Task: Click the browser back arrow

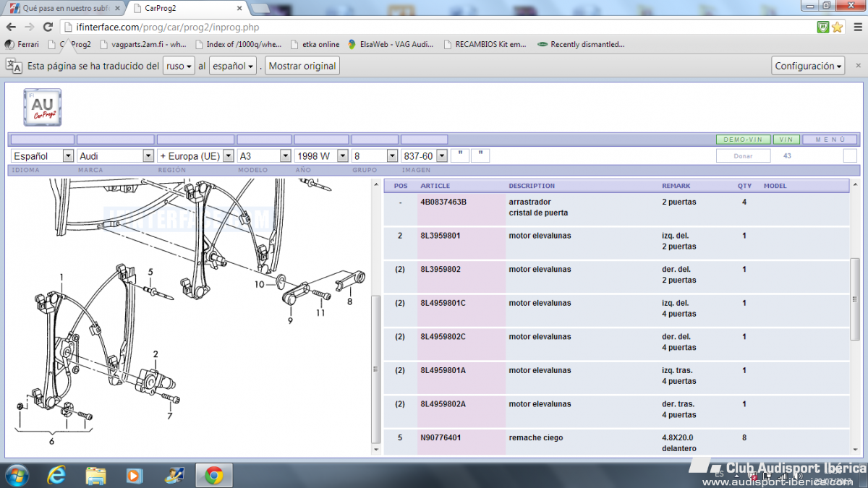Action: tap(11, 27)
